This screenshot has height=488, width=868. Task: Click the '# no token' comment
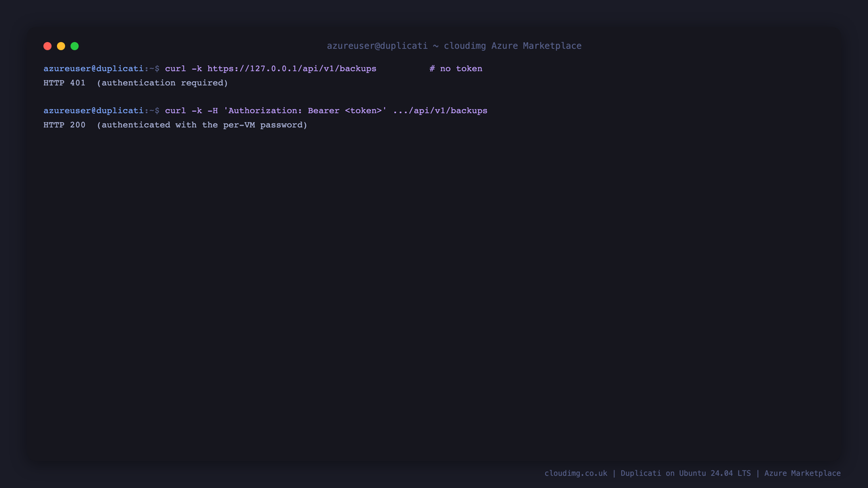coord(456,68)
